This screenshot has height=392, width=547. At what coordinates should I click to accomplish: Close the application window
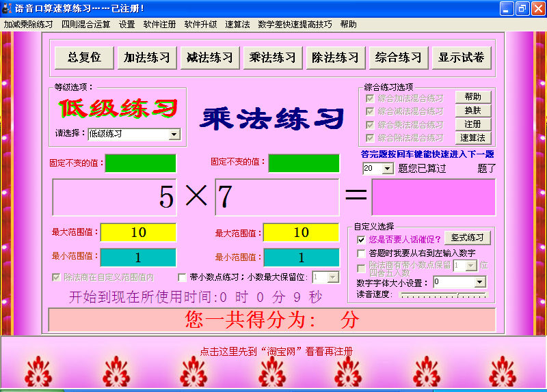pos(538,8)
